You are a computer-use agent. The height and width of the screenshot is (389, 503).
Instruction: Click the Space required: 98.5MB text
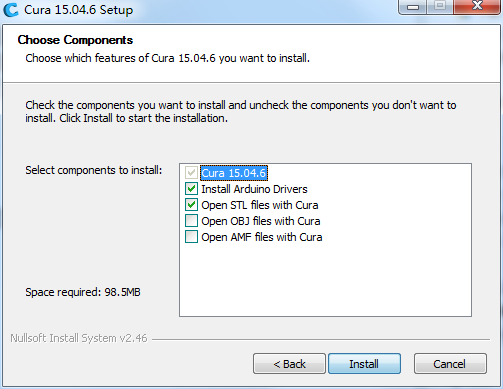point(83,292)
